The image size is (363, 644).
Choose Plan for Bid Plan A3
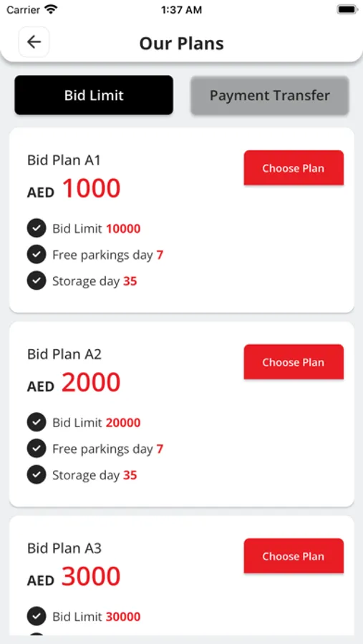294,556
